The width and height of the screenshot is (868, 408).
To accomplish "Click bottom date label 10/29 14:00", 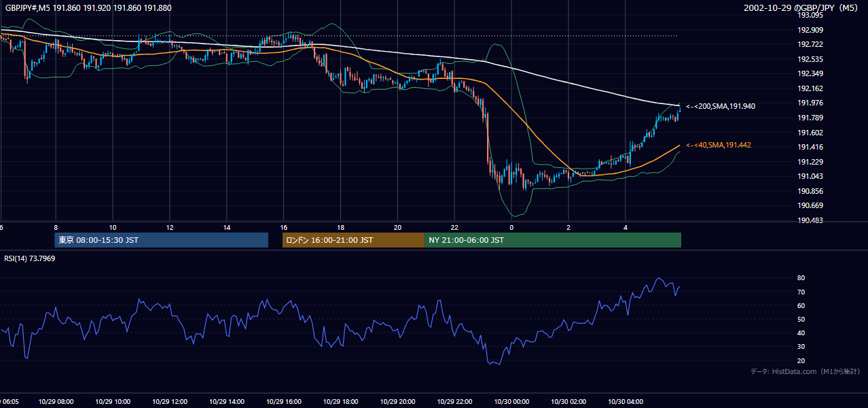I will click(227, 401).
